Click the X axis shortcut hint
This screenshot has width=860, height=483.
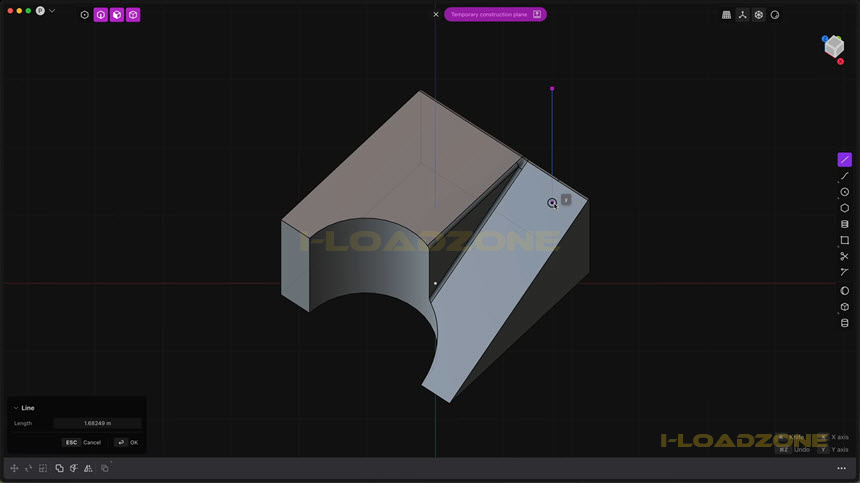click(834, 437)
